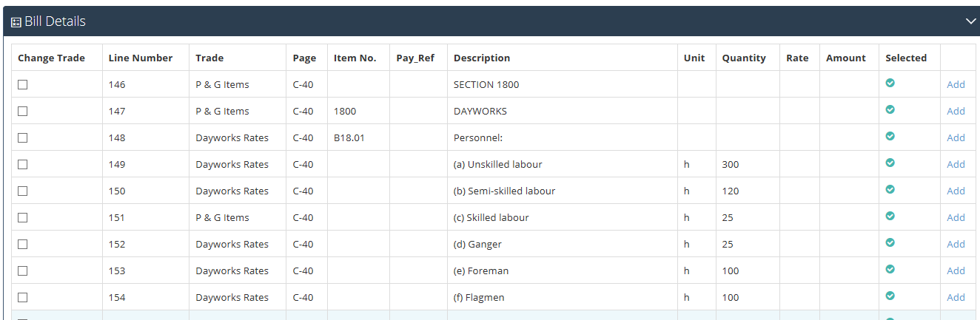Click the Selected check icon for line 146
The height and width of the screenshot is (320, 980).
890,83
